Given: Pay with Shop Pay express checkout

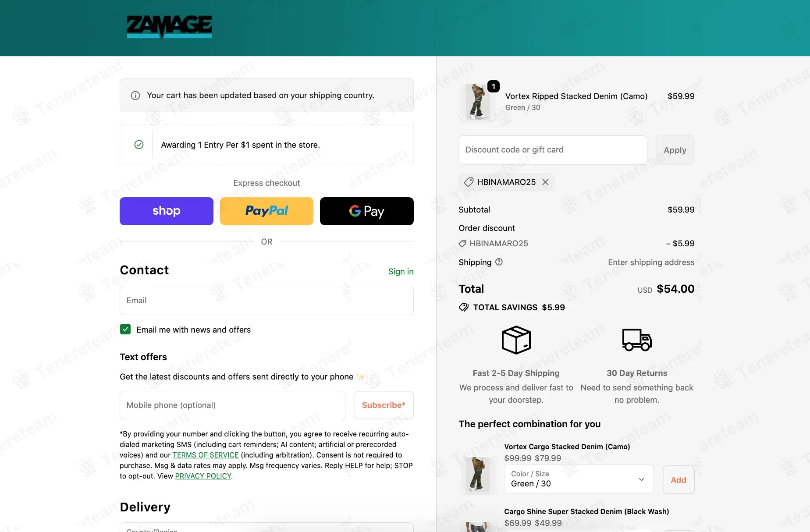Looking at the screenshot, I should [167, 211].
